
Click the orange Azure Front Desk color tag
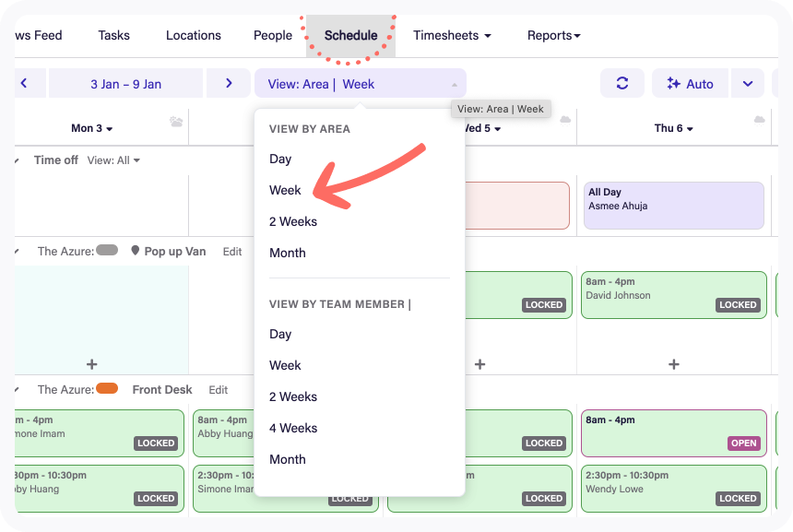107,388
